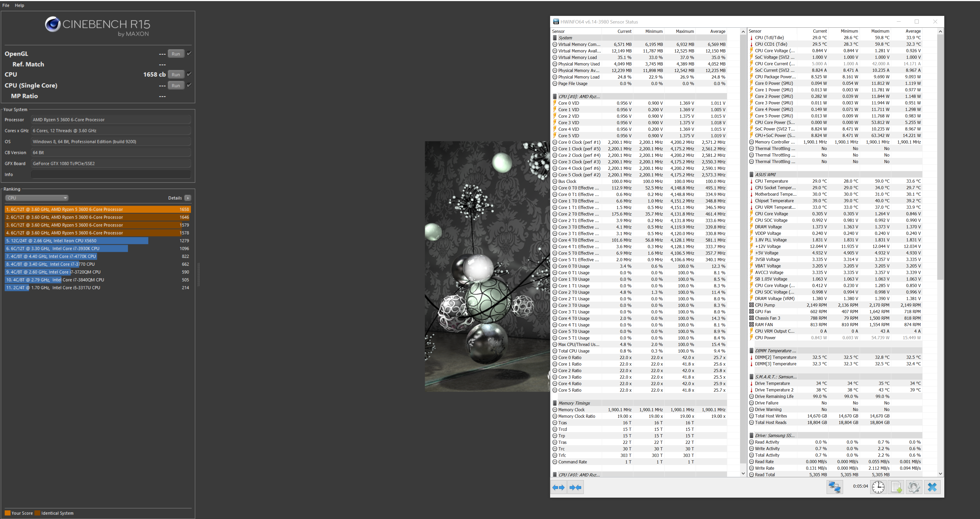Click the shrink columns inward-arrows icon
980x519 pixels.
[x=575, y=487]
